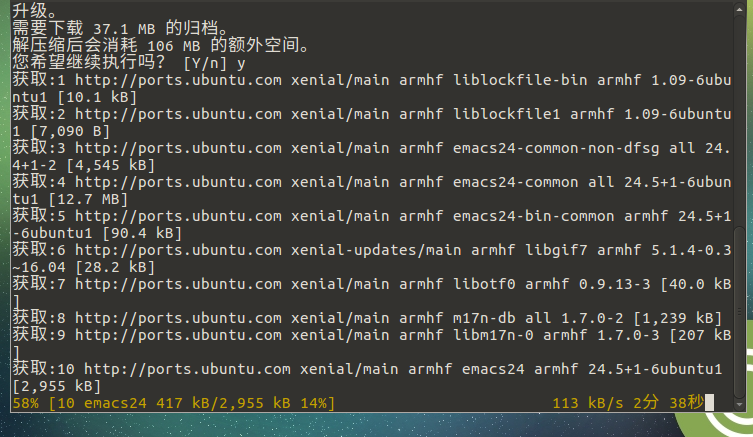
Task: Click the liblockfile1 package name
Action: coord(507,113)
